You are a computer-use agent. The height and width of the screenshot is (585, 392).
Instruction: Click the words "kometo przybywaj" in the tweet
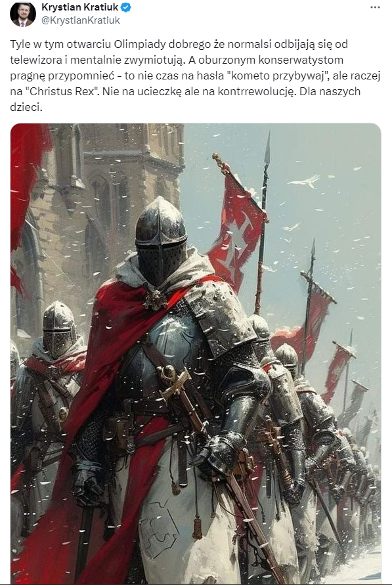276,76
